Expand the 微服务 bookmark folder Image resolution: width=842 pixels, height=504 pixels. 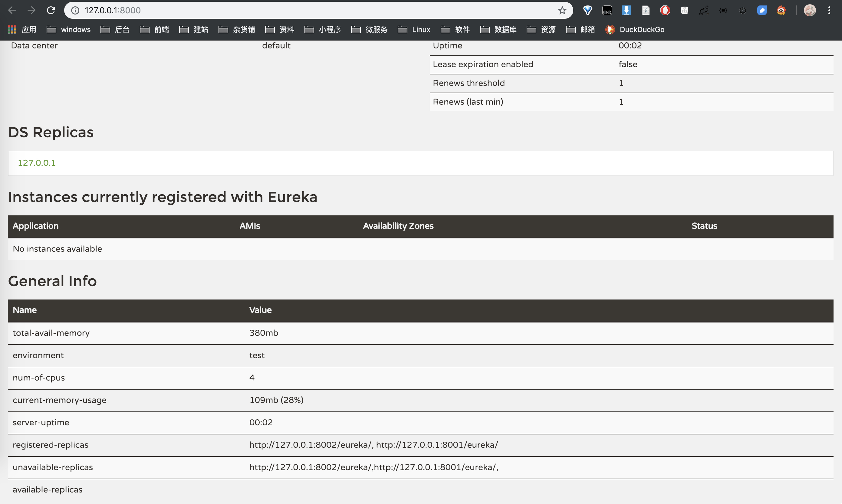[369, 30]
